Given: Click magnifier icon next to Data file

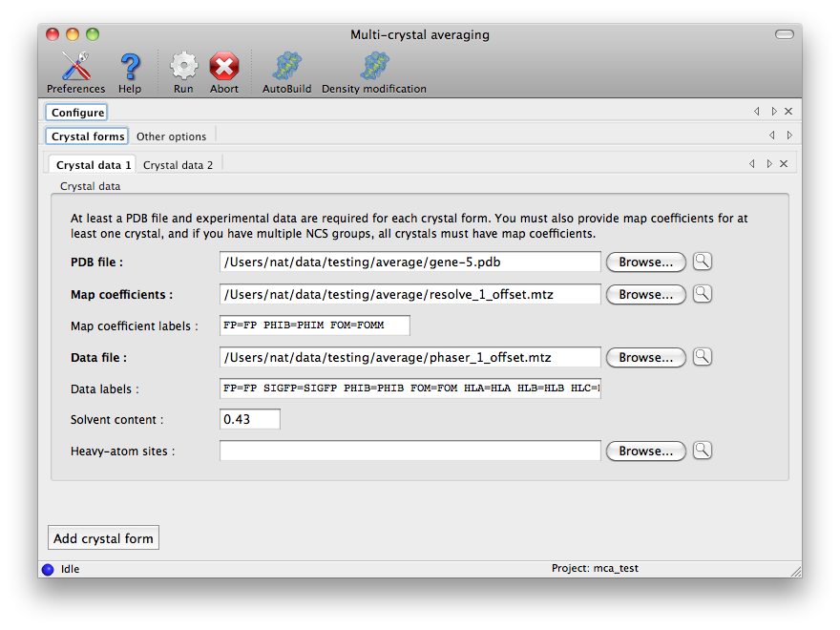Looking at the screenshot, I should point(703,357).
